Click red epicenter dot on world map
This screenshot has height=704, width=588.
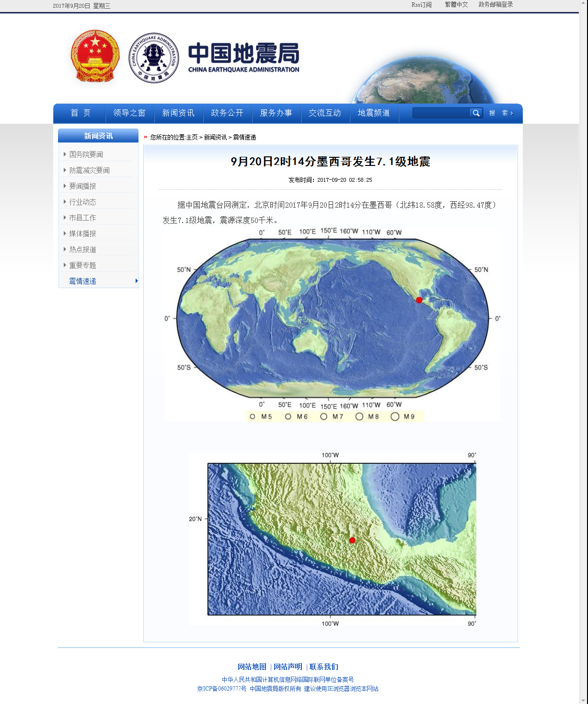419,300
